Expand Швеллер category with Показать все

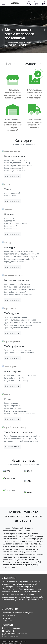tap(12, 234)
